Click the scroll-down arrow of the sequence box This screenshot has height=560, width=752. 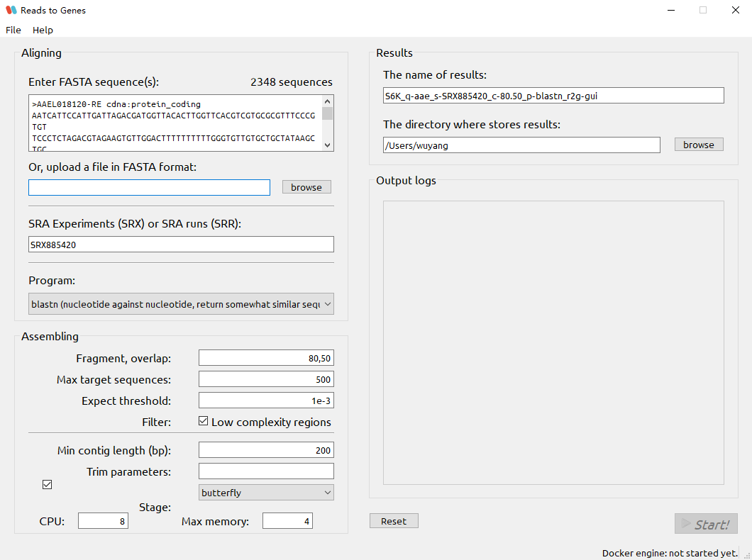(x=327, y=145)
